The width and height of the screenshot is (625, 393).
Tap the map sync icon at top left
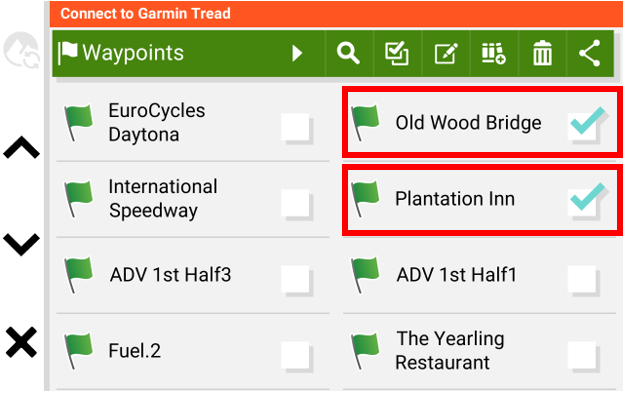[22, 50]
